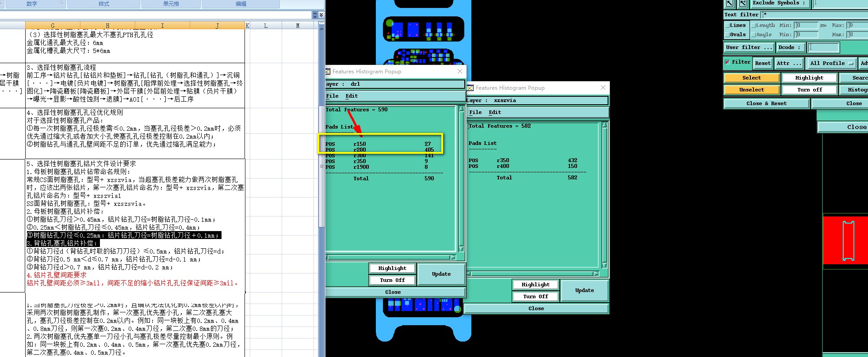The width and height of the screenshot is (868, 357).
Task: Select Excel column header L
Action: [x=266, y=26]
